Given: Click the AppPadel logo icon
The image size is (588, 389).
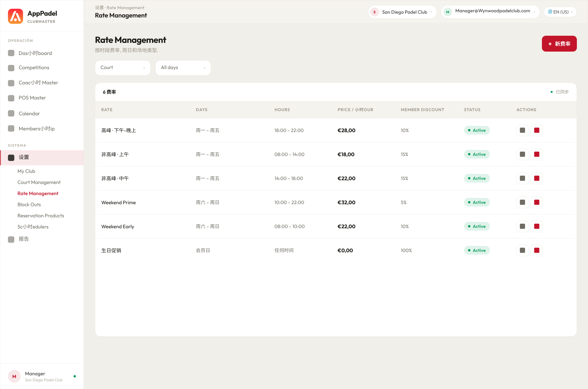Looking at the screenshot, I should [x=15, y=16].
